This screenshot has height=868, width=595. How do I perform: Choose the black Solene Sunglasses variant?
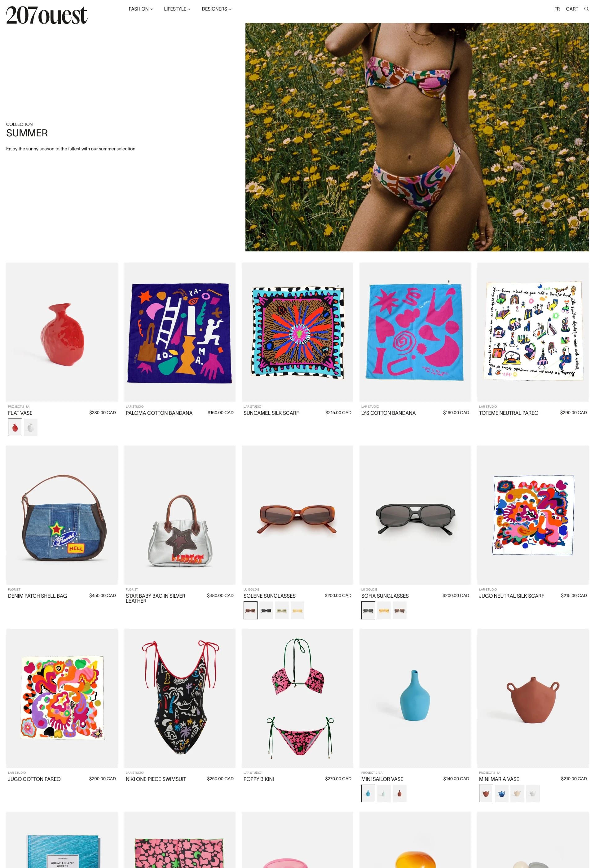point(266,610)
